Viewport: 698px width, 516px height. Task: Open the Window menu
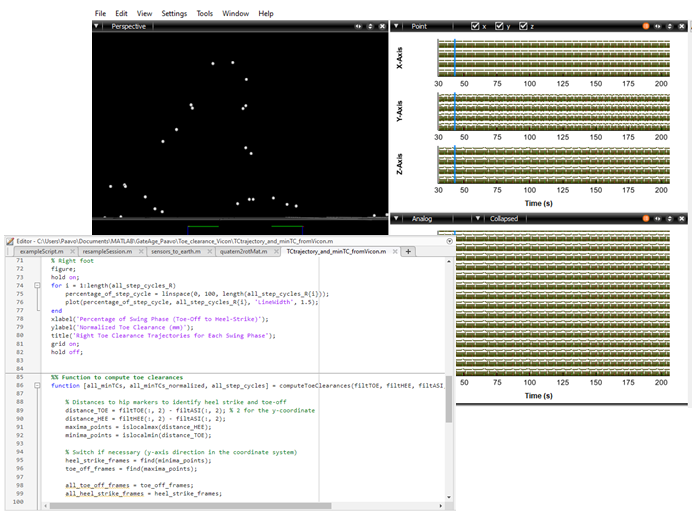point(235,13)
